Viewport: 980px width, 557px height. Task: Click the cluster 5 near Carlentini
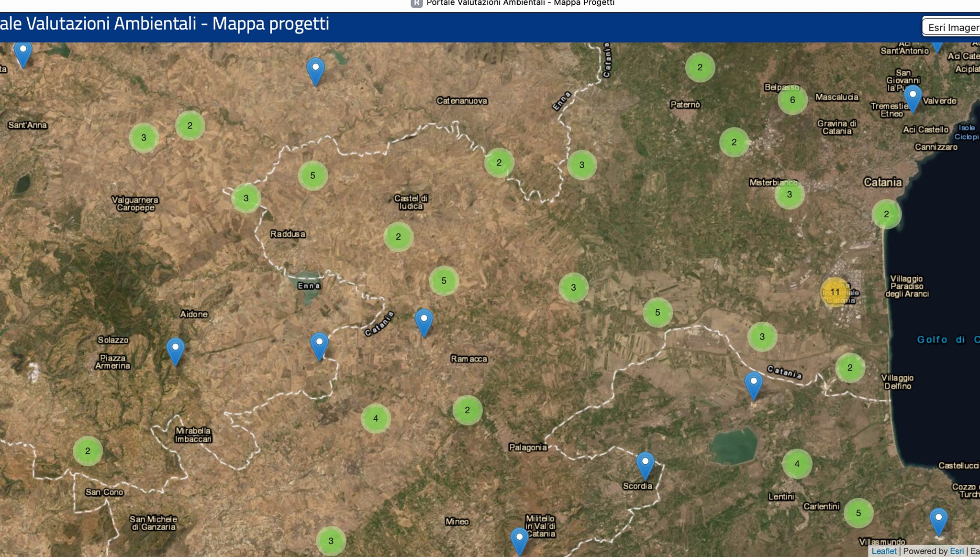point(858,513)
